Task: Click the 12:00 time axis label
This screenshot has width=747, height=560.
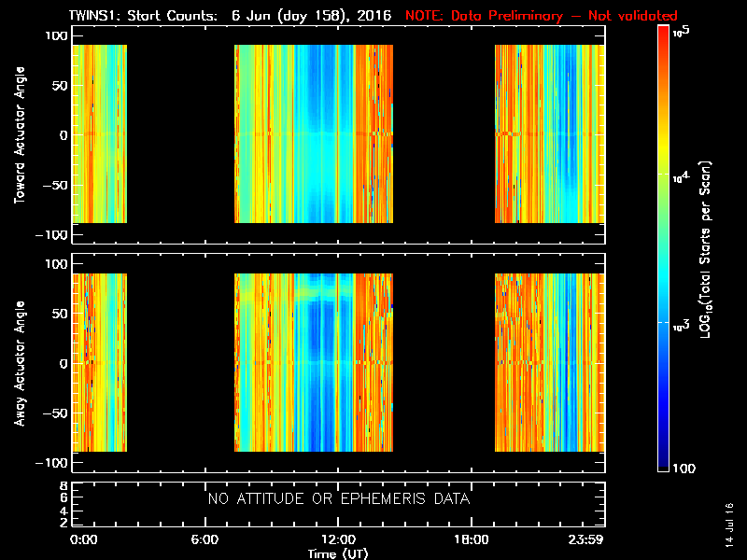Action: point(338,539)
